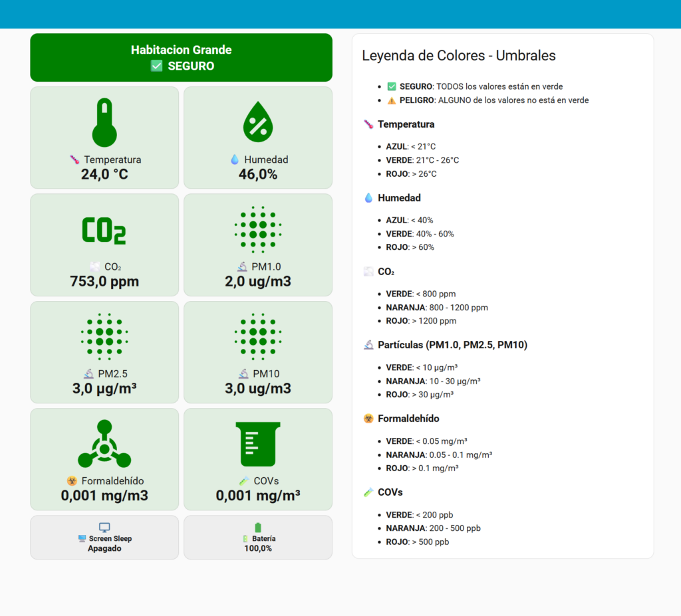Click the big green CO2 icon

point(104,231)
